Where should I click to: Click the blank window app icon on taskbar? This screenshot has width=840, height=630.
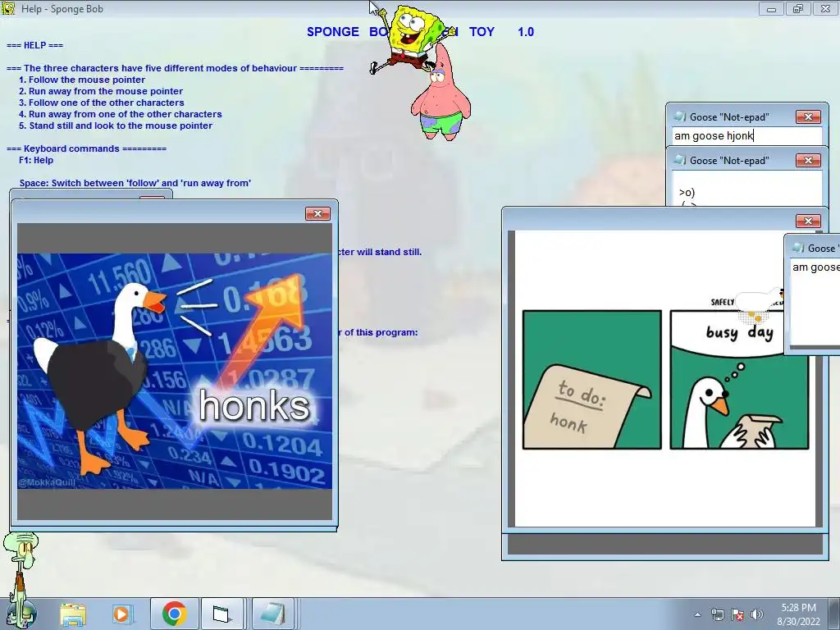[x=221, y=614]
